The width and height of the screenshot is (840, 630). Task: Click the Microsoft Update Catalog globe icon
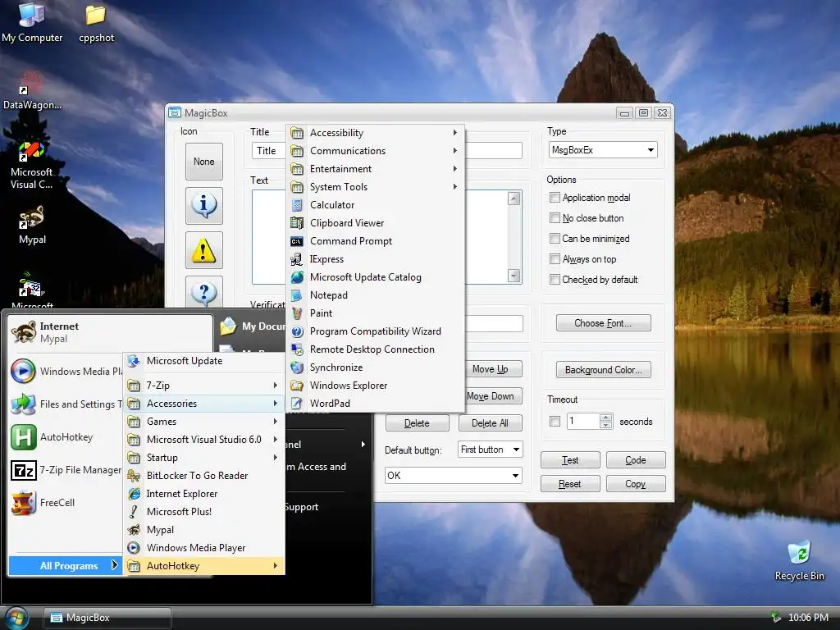coord(297,277)
